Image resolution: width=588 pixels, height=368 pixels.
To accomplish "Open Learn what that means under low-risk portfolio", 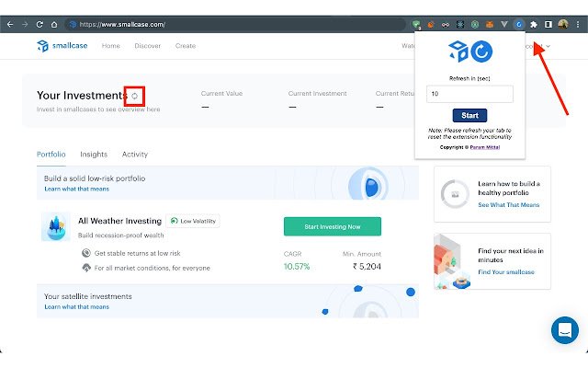I will click(77, 189).
